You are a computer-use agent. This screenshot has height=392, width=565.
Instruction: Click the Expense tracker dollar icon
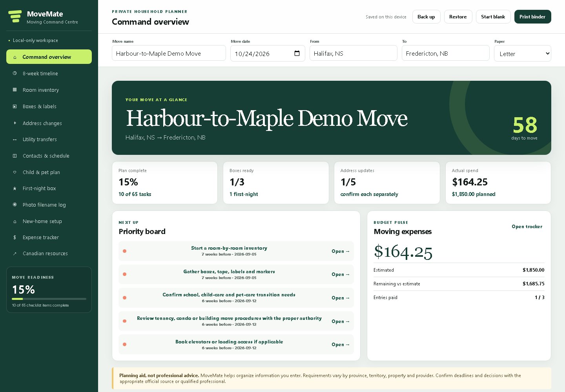pos(15,238)
